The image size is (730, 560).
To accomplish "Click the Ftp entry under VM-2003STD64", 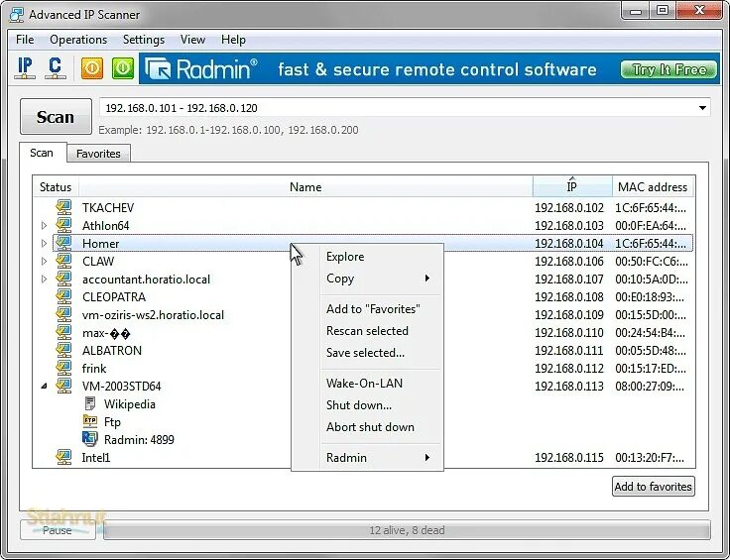I will [112, 422].
